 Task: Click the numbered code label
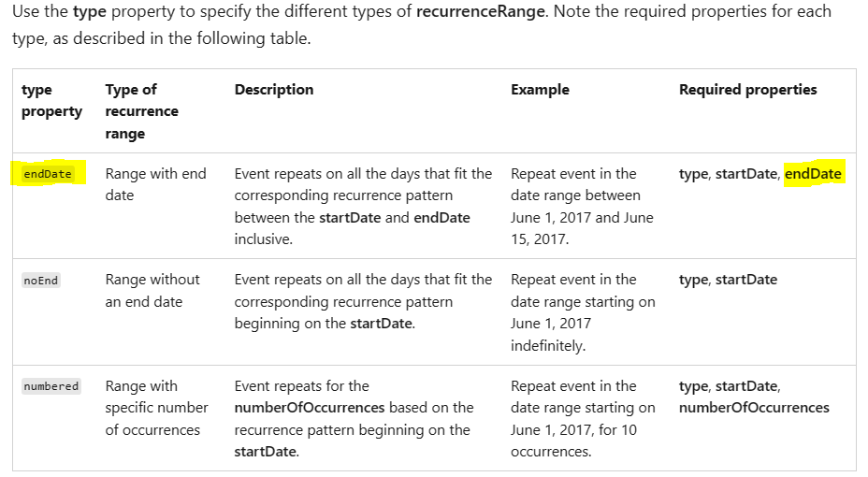pos(51,386)
